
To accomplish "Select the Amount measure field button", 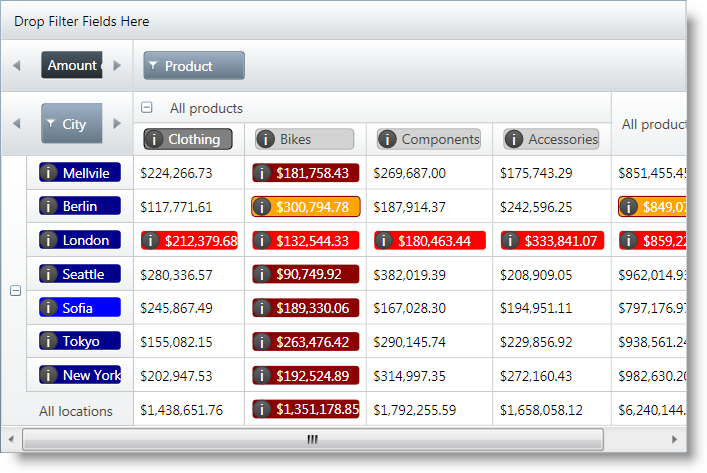I will (x=72, y=65).
